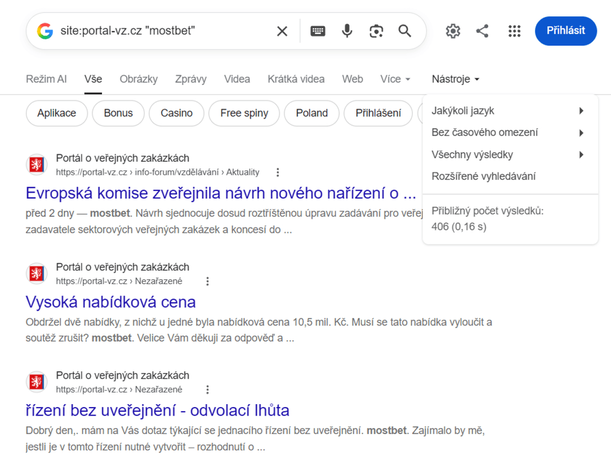Image resolution: width=611 pixels, height=466 pixels.
Task: Click the share icon in header
Action: 482,31
